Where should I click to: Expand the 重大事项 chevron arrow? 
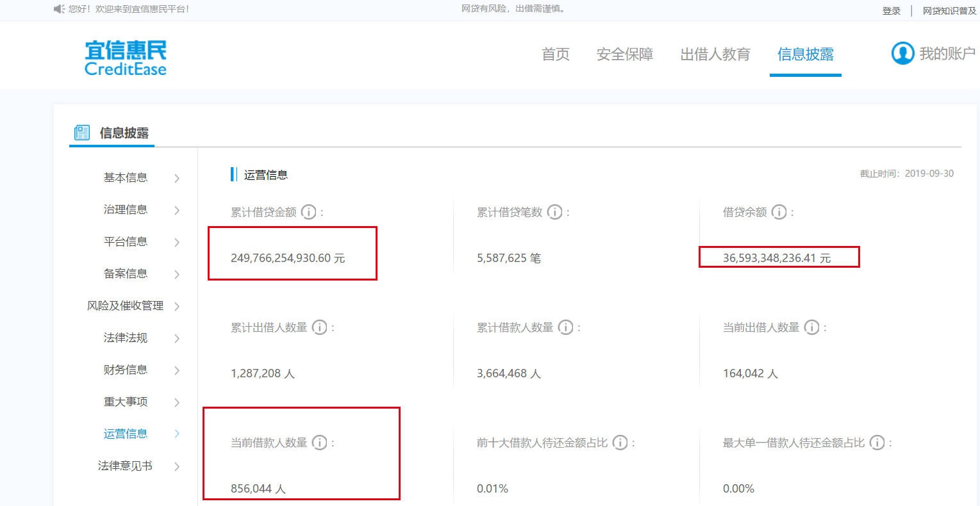(177, 402)
